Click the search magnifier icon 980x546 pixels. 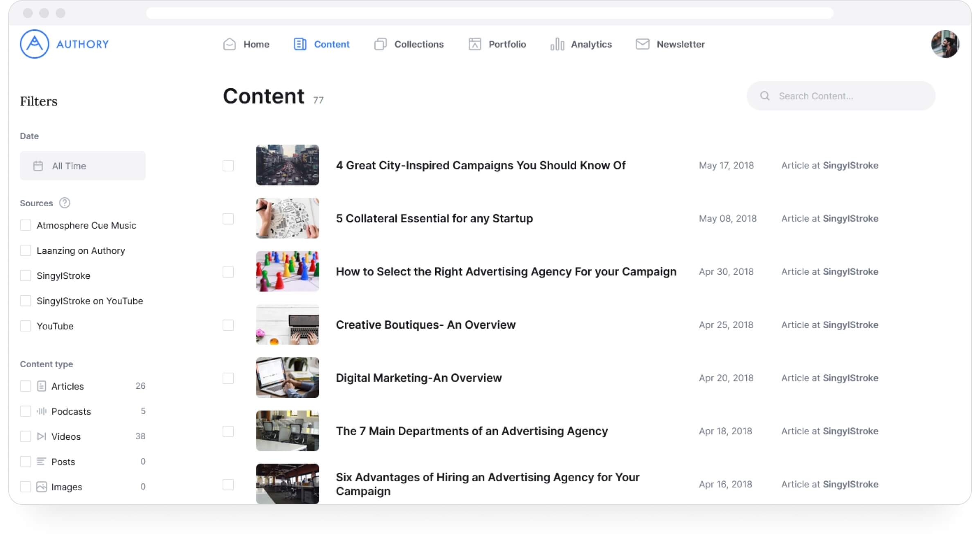point(765,96)
